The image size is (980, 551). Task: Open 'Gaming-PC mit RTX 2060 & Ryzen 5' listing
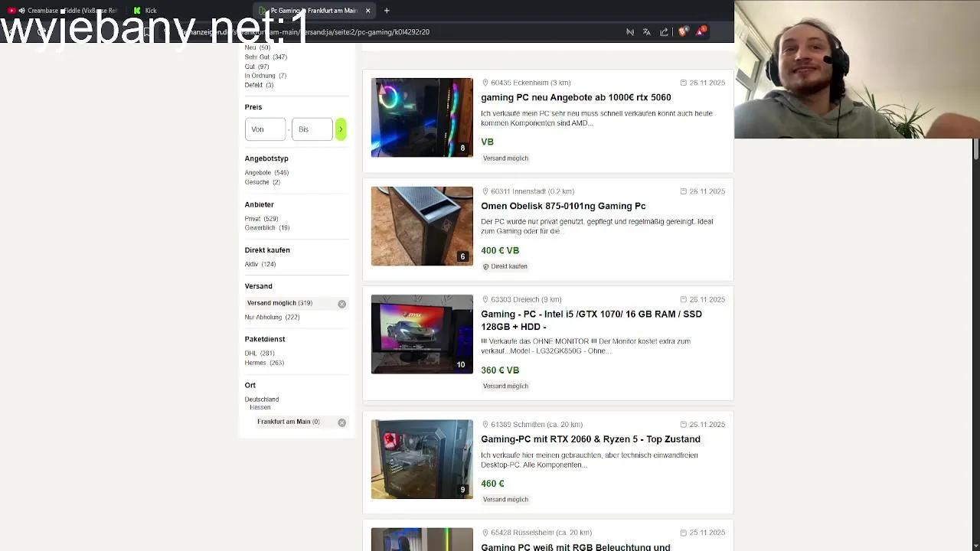[590, 439]
